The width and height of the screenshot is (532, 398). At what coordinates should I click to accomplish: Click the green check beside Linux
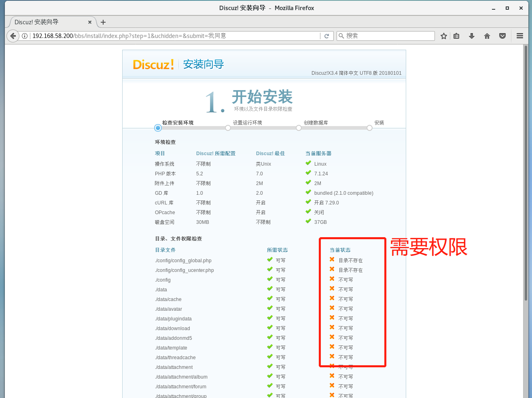308,163
